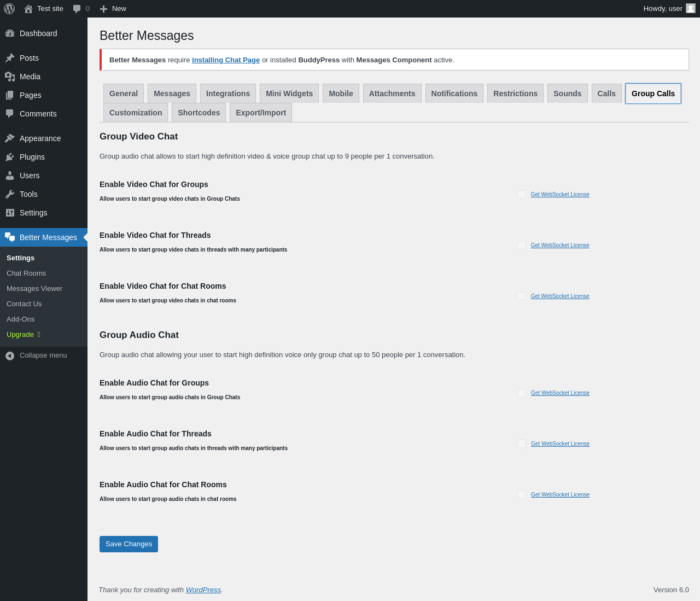Click the Dashboard gauge icon

point(10,33)
